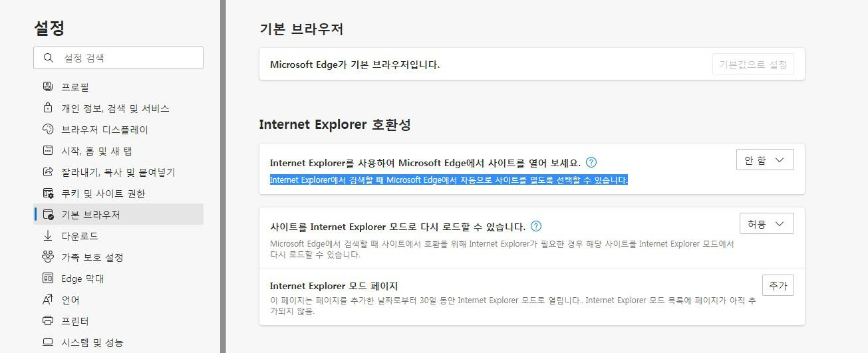This screenshot has height=353, width=868.
Task: Click the Microsoft Edge가 기본 브라우저입니다 text
Action: point(355,64)
